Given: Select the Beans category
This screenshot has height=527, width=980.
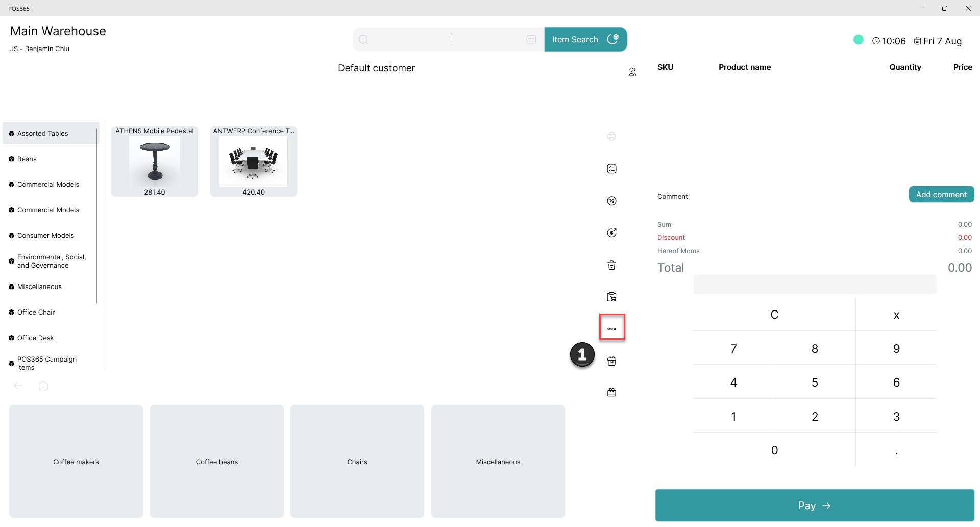Looking at the screenshot, I should pyautogui.click(x=50, y=159).
